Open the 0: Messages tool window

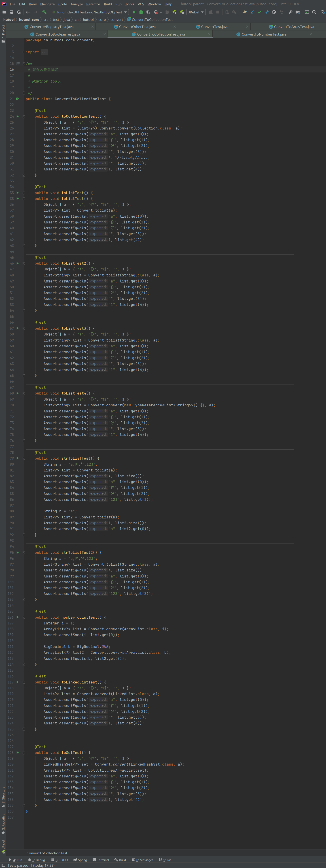point(142,860)
